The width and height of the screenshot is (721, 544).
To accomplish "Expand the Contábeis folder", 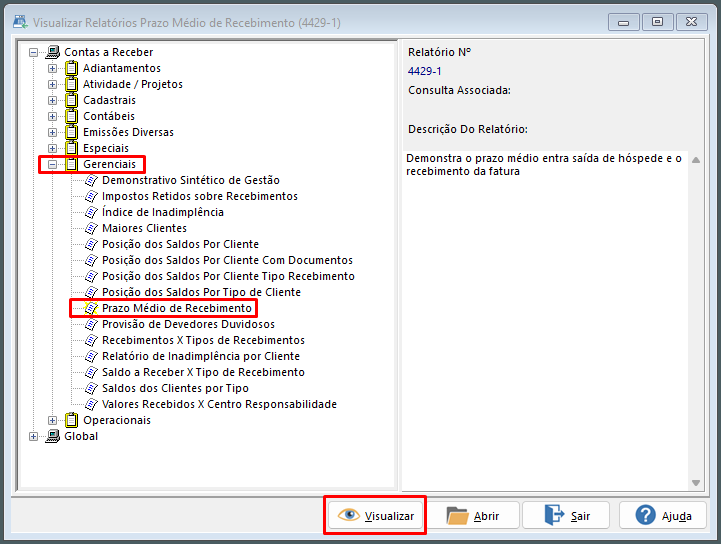I will click(x=52, y=116).
